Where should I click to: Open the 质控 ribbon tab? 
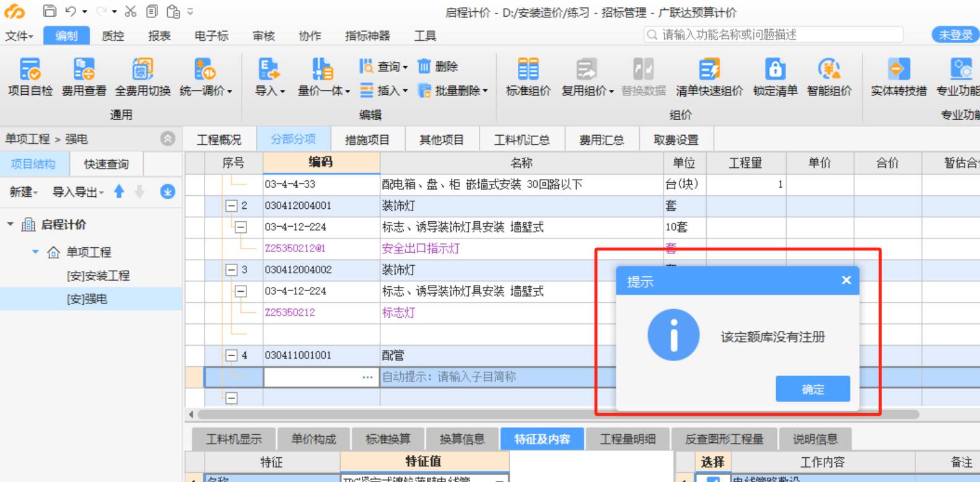[x=113, y=36]
